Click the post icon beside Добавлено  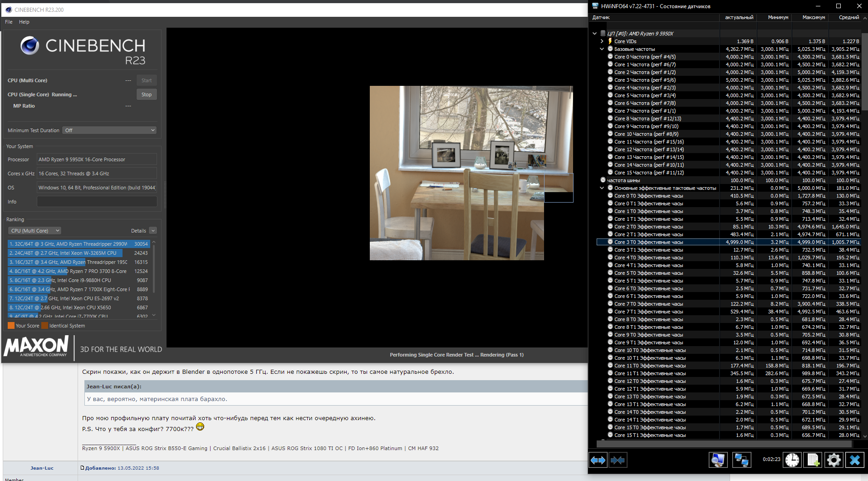(82, 468)
